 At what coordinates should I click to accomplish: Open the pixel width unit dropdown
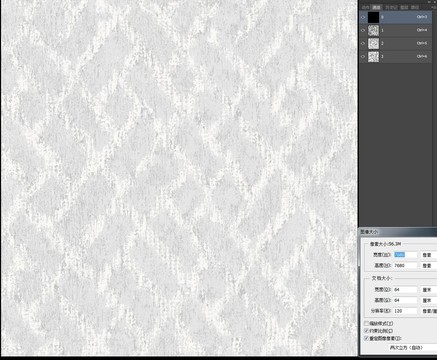(429, 255)
